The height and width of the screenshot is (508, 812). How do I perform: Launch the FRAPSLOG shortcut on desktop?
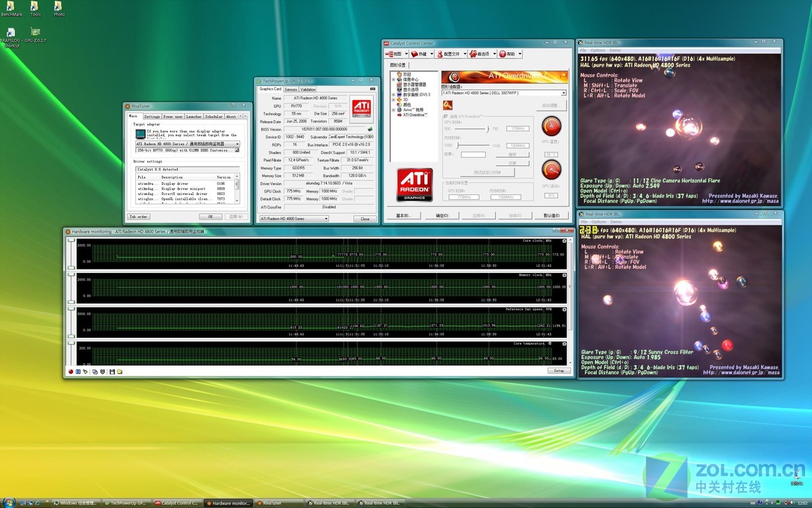coord(11,37)
